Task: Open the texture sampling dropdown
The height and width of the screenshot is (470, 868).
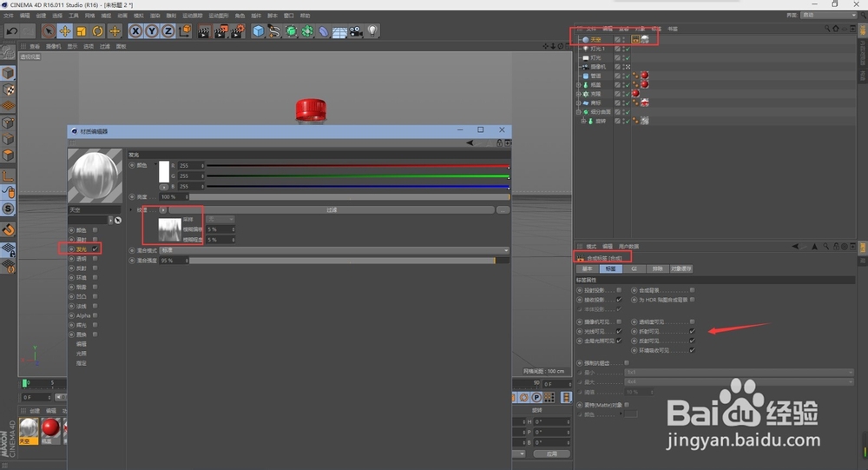Action: point(220,220)
